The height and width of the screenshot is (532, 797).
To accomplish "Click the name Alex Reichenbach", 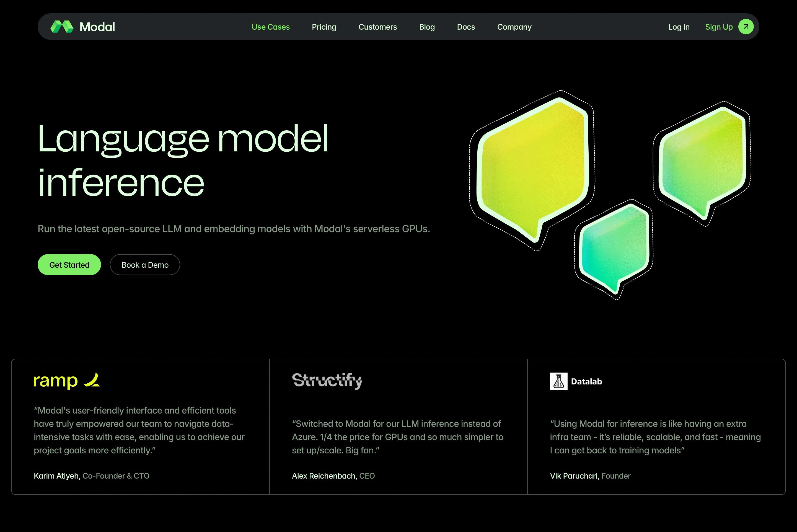I will pos(325,476).
